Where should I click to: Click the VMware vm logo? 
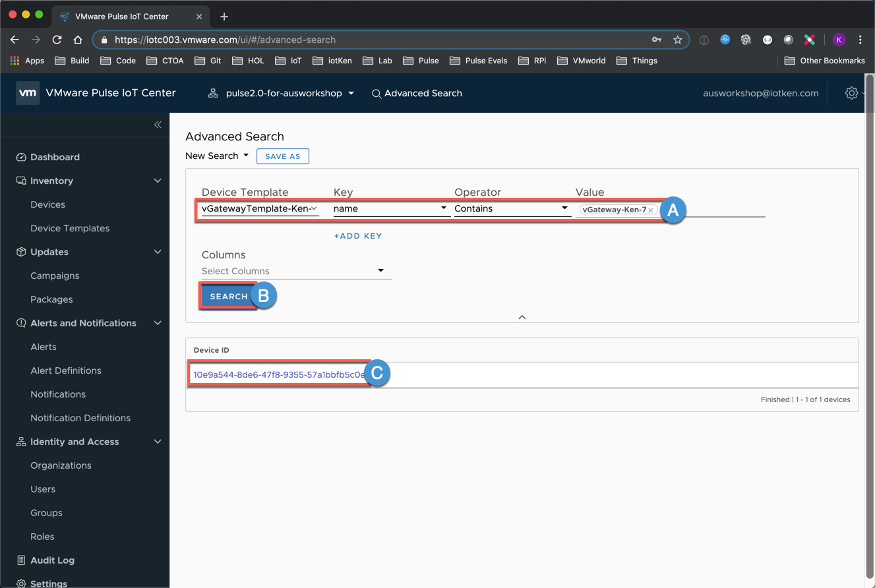coord(28,93)
